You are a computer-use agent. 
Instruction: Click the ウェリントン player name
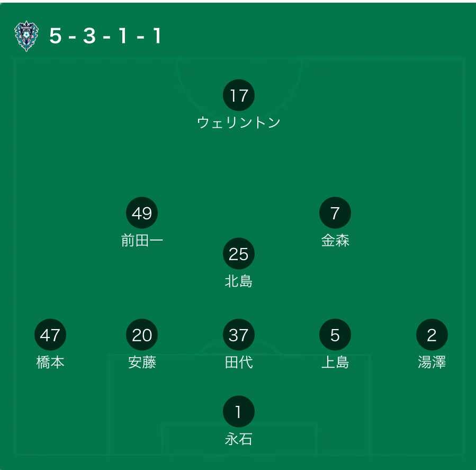point(239,123)
